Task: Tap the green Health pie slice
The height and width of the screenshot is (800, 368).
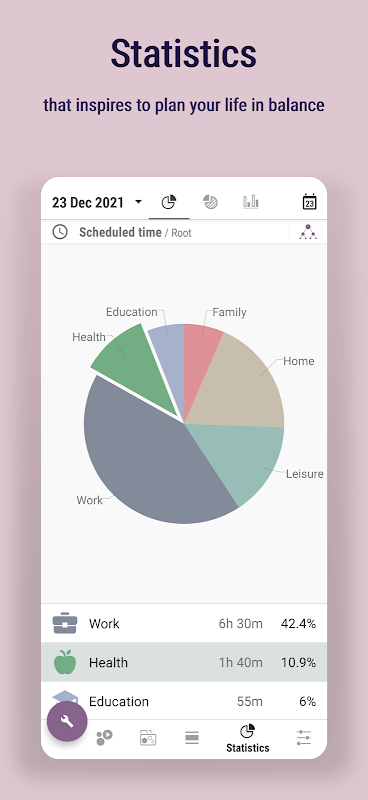Action: pos(138,367)
